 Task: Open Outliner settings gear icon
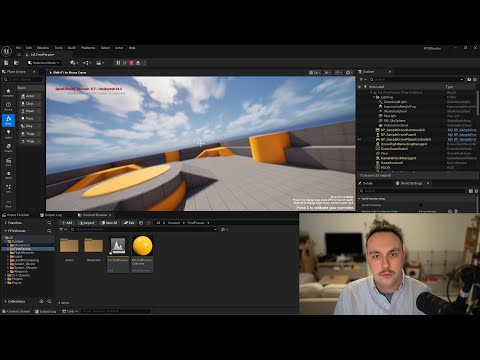475,79
